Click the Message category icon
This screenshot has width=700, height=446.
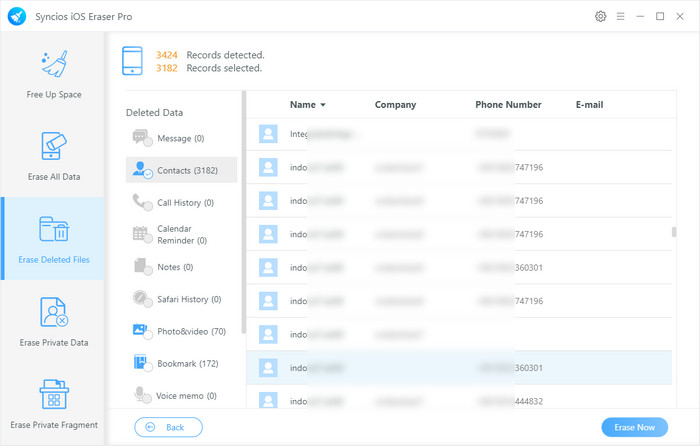pyautogui.click(x=142, y=138)
